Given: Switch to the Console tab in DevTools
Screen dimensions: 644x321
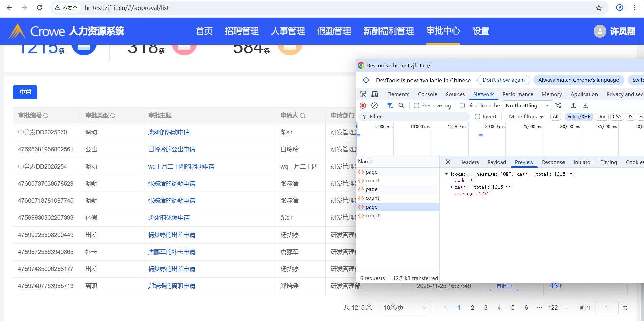Looking at the screenshot, I should pos(427,94).
